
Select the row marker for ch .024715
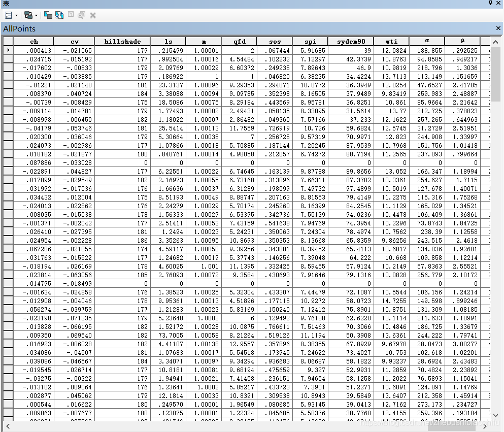[8, 59]
